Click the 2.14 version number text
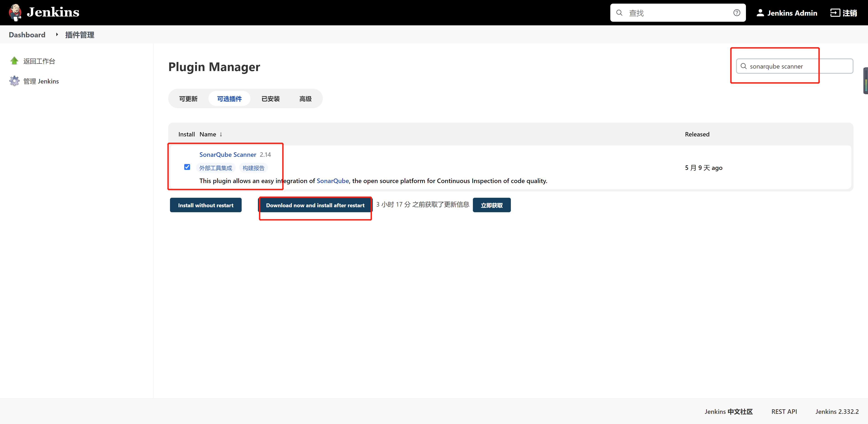 (x=265, y=155)
